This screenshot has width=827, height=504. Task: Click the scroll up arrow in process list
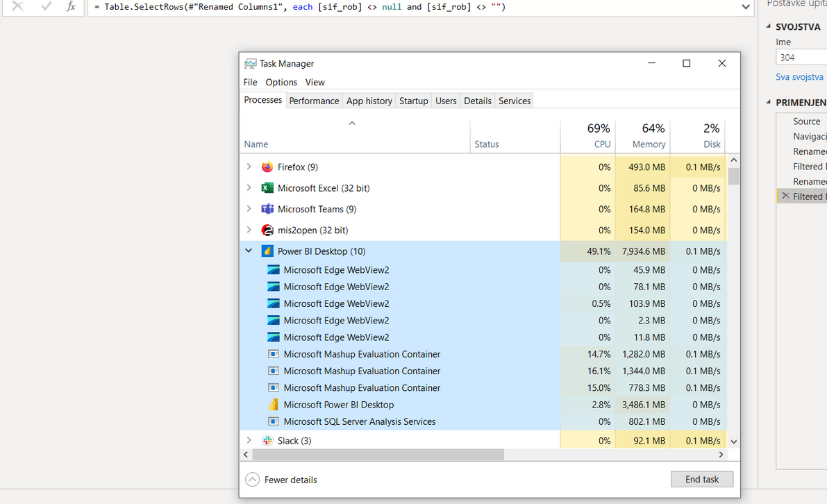click(x=734, y=160)
